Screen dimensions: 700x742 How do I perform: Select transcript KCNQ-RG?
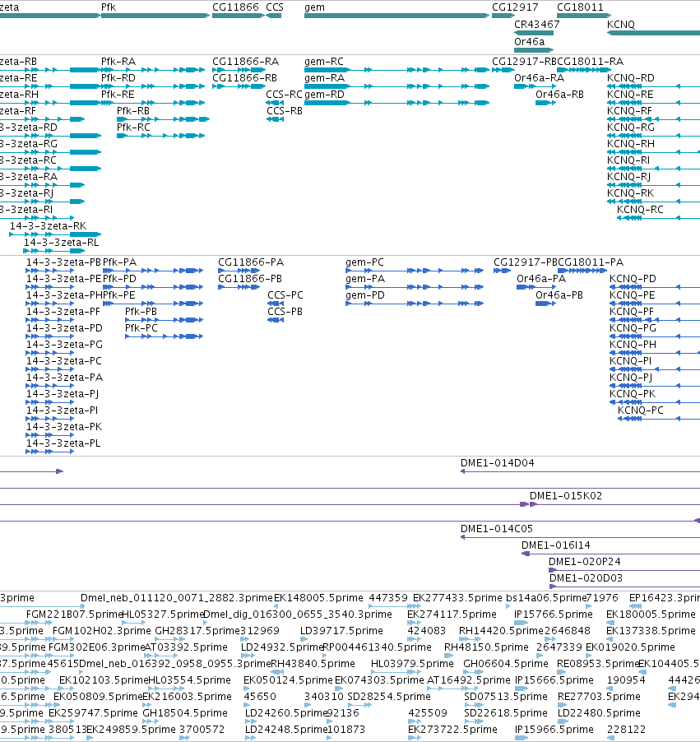click(631, 128)
